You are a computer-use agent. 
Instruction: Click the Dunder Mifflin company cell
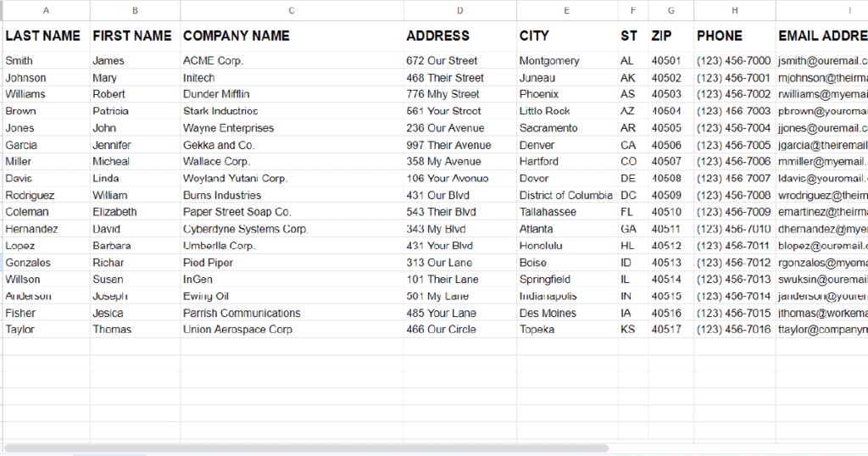(x=292, y=94)
